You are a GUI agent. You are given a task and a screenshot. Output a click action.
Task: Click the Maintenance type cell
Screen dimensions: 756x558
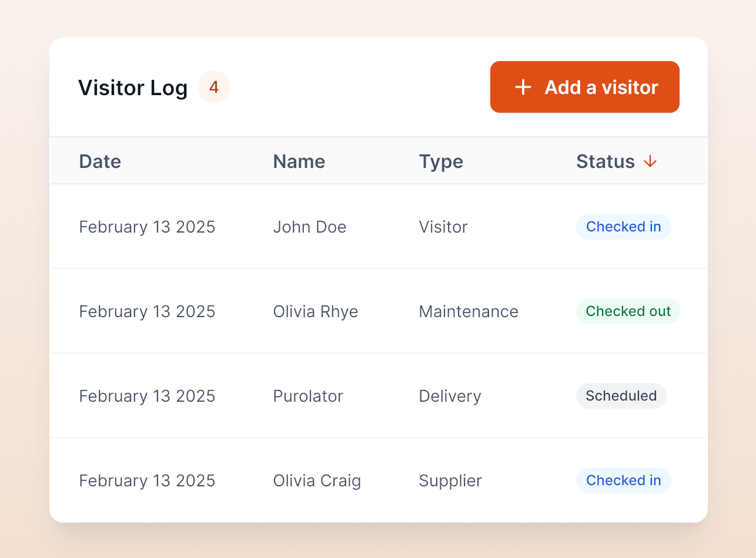tap(469, 311)
